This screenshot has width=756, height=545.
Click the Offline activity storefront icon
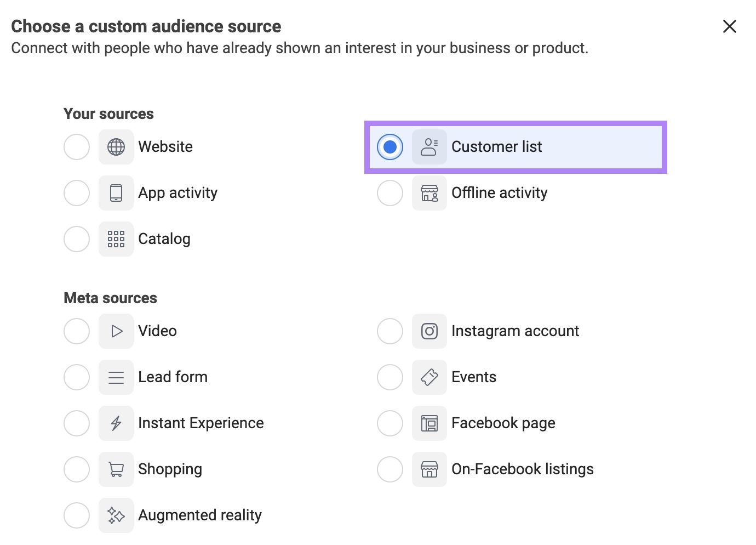(429, 192)
